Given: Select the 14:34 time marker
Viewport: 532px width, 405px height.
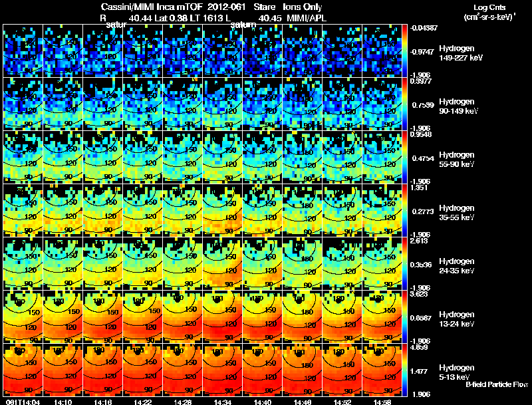Looking at the screenshot, I should point(223,402).
